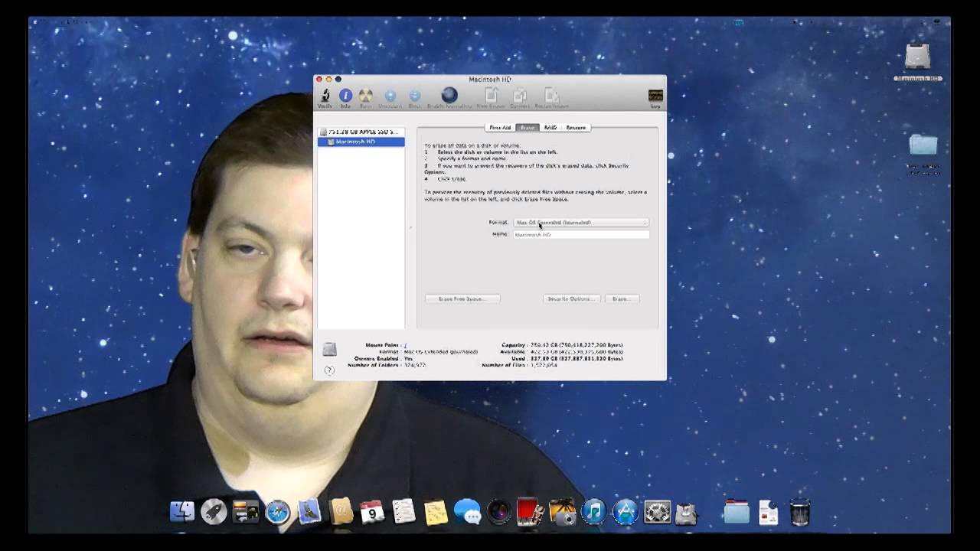Viewport: 980px width, 551px height.
Task: Click the Unmount toolbar icon
Action: [390, 96]
